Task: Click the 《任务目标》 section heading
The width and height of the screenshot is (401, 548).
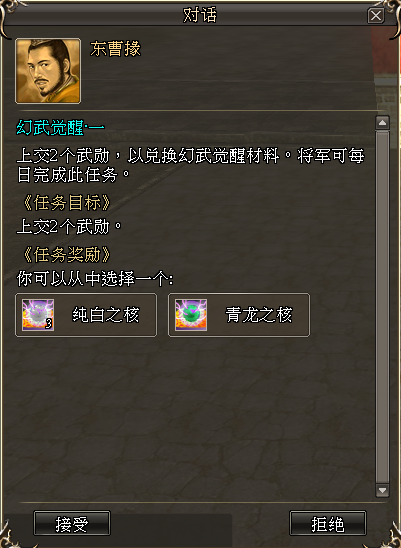Action: click(66, 203)
